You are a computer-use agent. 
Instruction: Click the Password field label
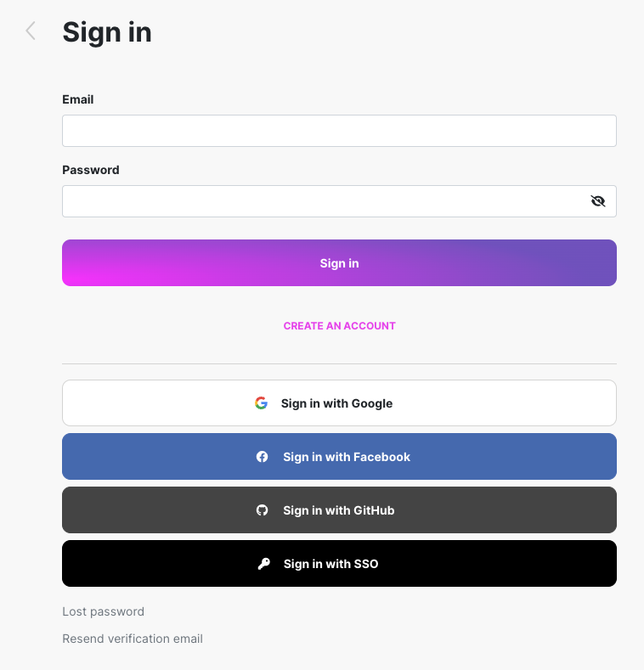point(91,170)
